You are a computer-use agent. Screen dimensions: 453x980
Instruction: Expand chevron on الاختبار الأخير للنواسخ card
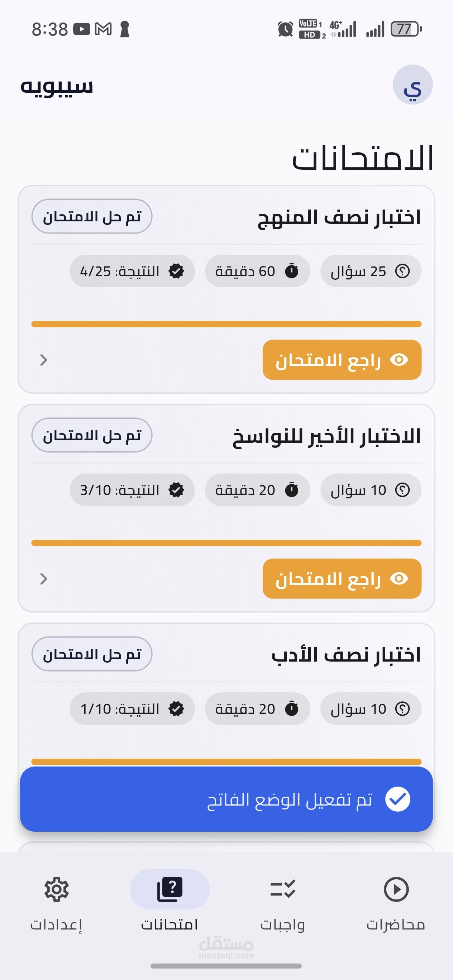(x=44, y=578)
